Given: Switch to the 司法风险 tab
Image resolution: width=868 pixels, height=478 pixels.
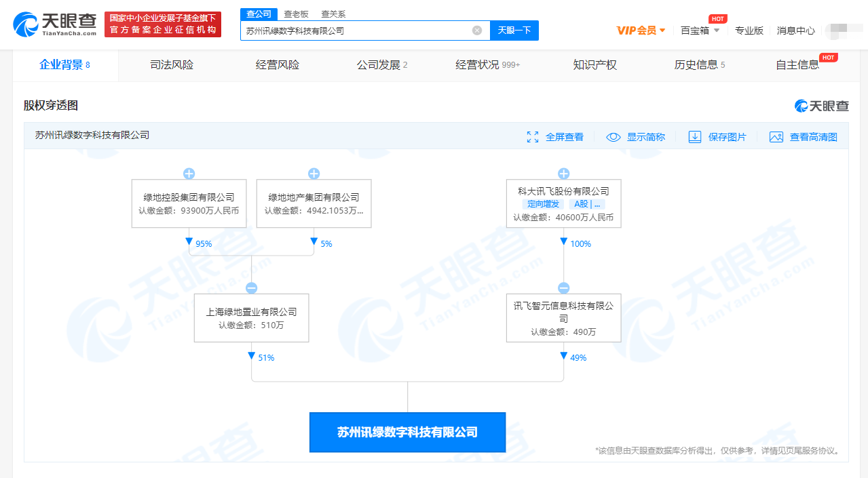Looking at the screenshot, I should pos(172,65).
